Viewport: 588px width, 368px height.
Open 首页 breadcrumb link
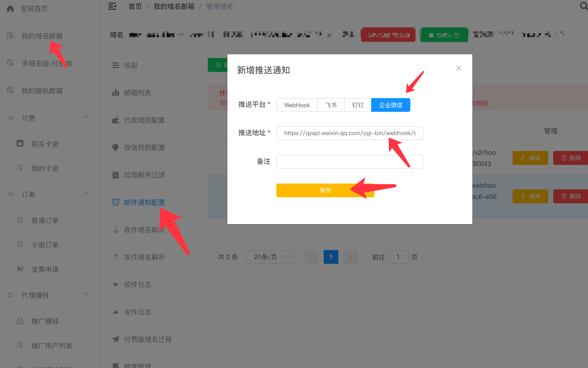pos(135,6)
